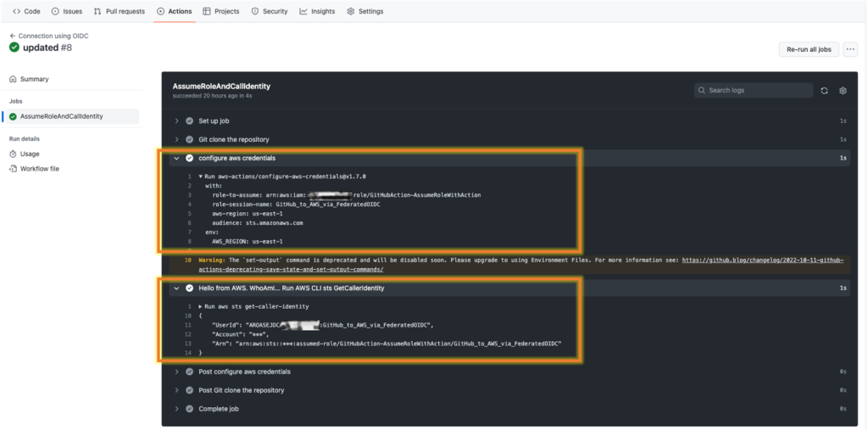Click the status check on configure aws credentials

189,158
